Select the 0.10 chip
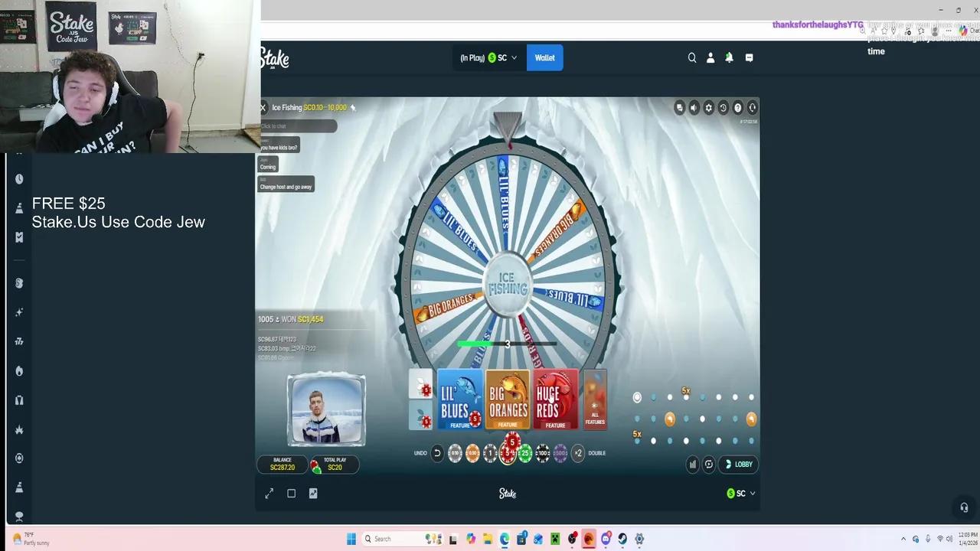The width and height of the screenshot is (980, 551). pos(455,453)
